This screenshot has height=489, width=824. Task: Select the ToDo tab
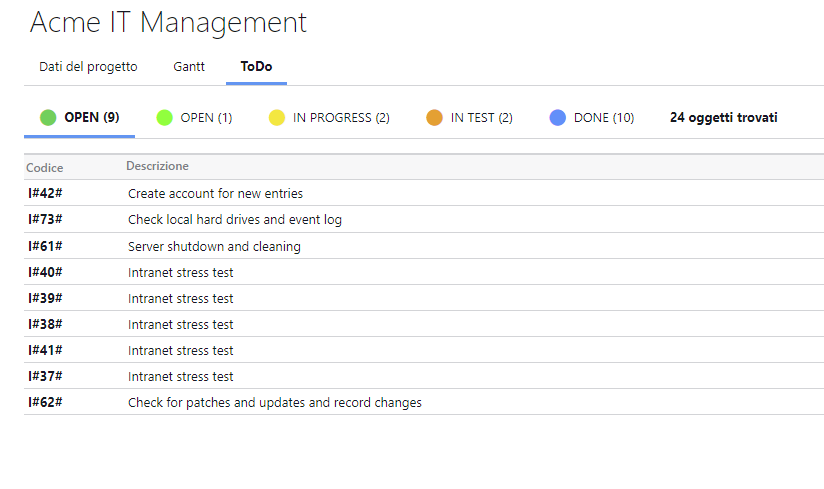[256, 67]
